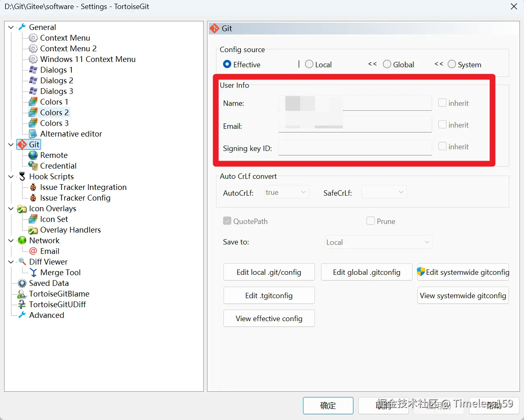Collapse the Network tree node
This screenshot has height=420, width=524.
(11, 240)
